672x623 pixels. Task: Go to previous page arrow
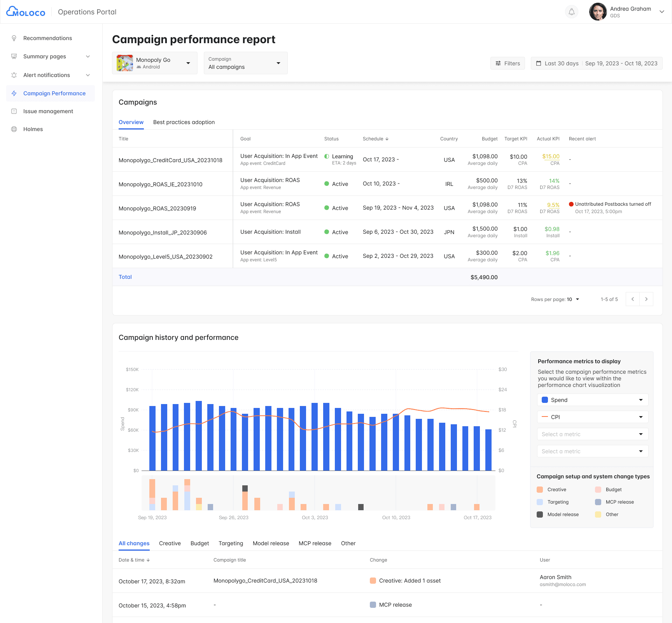[x=633, y=299]
